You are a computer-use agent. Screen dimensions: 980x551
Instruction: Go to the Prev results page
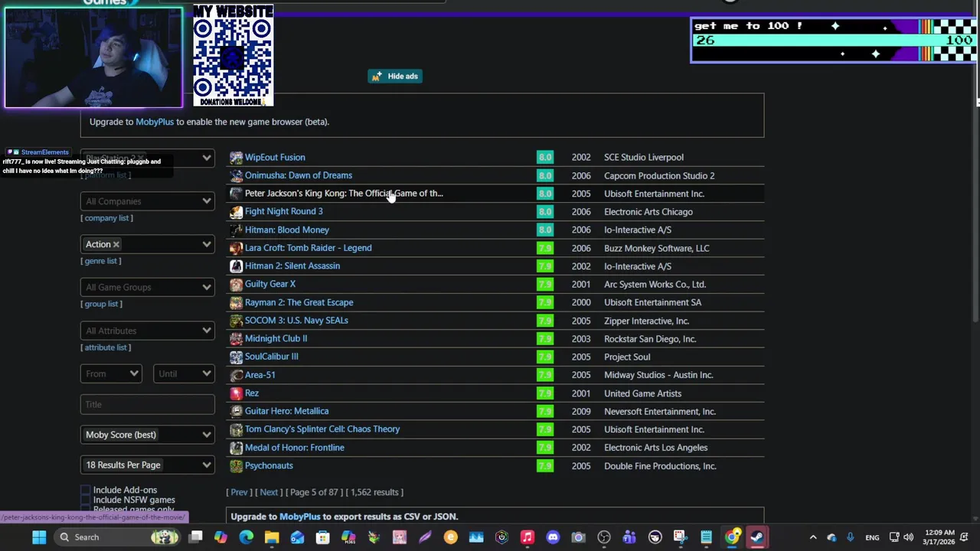click(239, 492)
